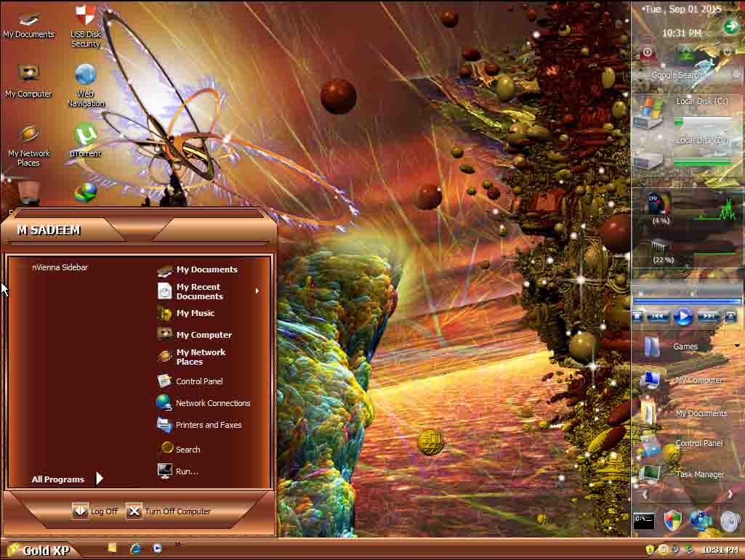Open folder icon in Quick Launch

(113, 548)
